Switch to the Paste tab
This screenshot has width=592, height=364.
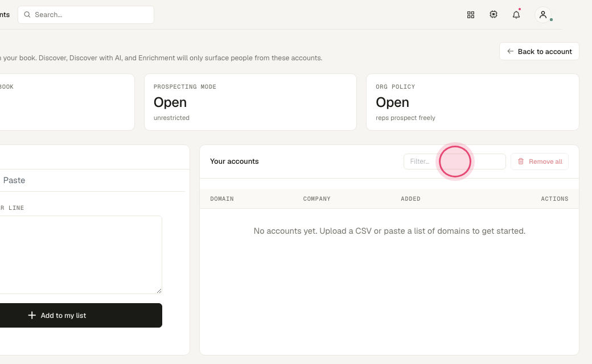(14, 180)
